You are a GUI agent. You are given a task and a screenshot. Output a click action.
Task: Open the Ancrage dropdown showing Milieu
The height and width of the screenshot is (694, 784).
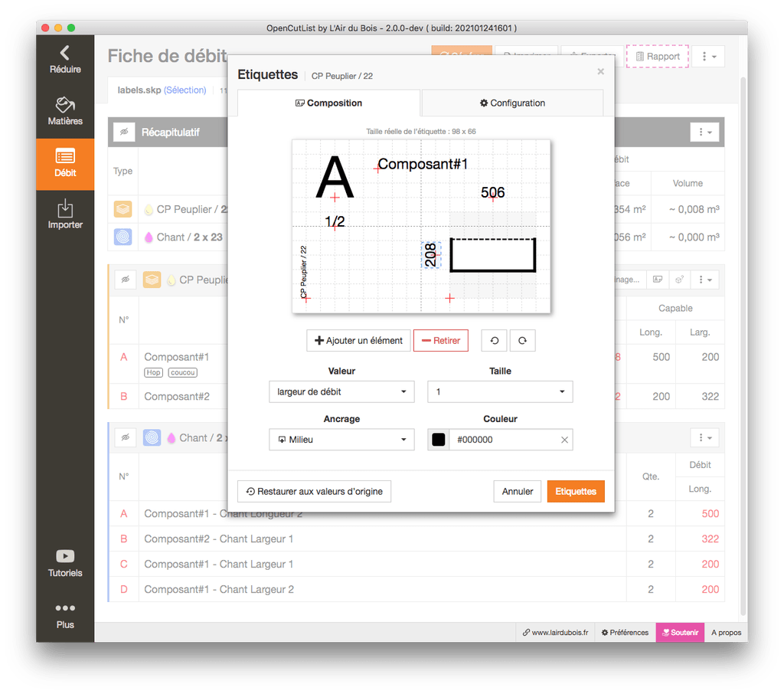pos(341,440)
